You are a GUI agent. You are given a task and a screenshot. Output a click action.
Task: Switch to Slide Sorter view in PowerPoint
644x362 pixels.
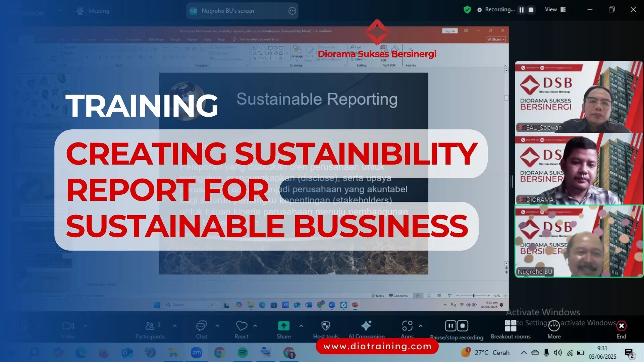click(x=429, y=296)
